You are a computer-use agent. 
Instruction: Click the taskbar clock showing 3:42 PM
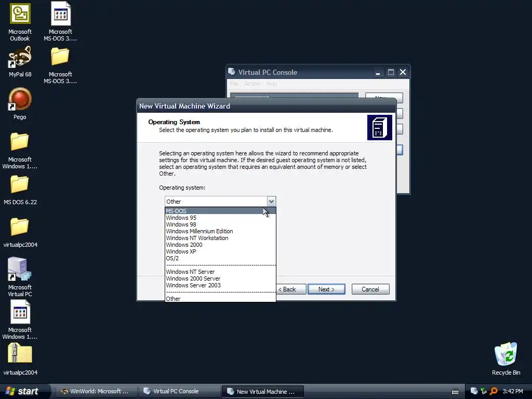pos(513,391)
